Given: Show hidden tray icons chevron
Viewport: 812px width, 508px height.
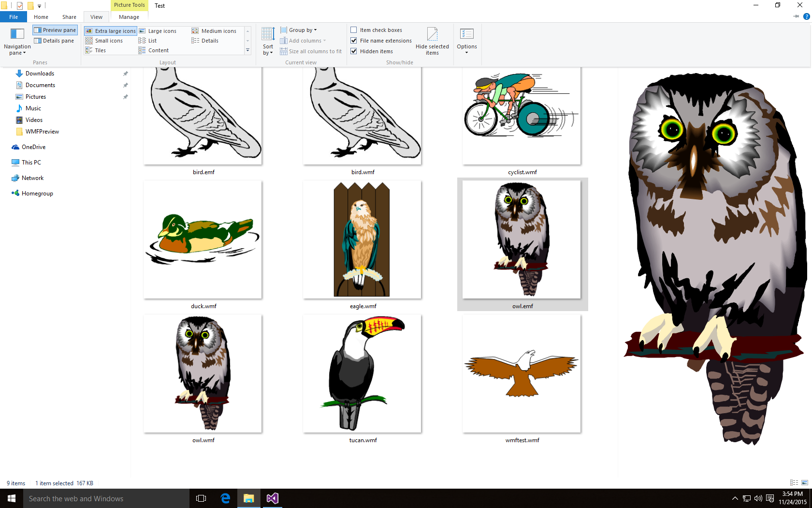Looking at the screenshot, I should pos(735,498).
